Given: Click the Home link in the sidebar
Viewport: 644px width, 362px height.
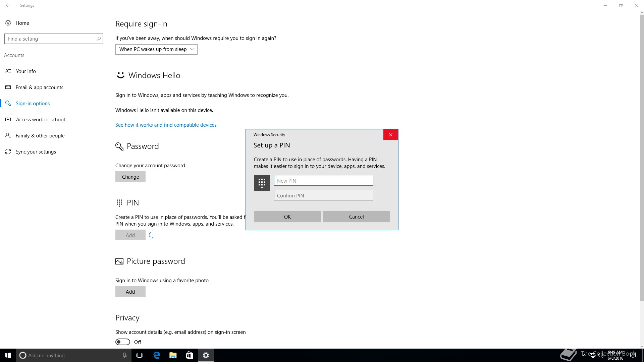Looking at the screenshot, I should click(22, 23).
